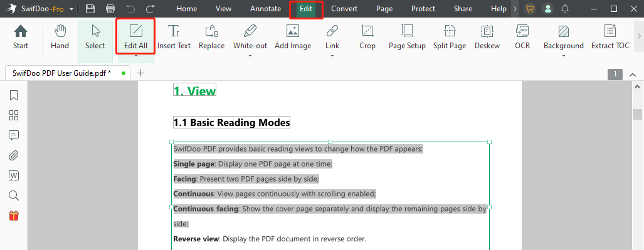
Task: Open the attachments panel
Action: [x=14, y=155]
